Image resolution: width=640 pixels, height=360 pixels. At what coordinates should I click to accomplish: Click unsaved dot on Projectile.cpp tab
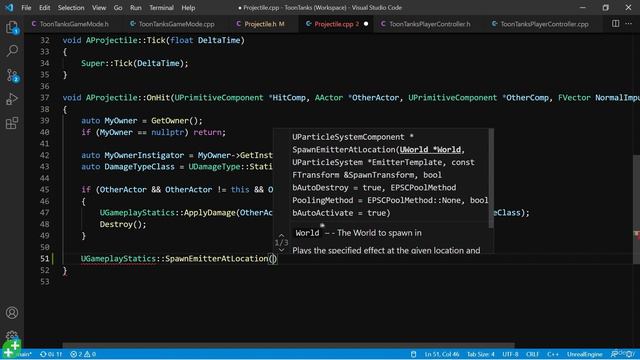[366, 24]
